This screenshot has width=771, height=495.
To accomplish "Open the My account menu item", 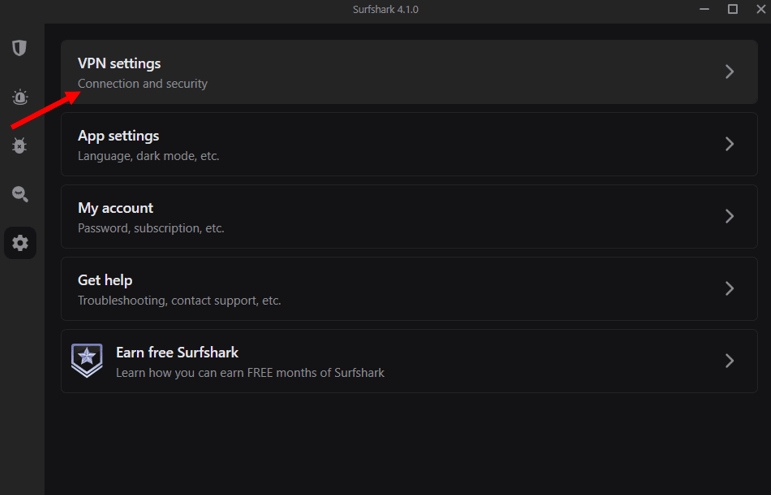I will pyautogui.click(x=115, y=208).
